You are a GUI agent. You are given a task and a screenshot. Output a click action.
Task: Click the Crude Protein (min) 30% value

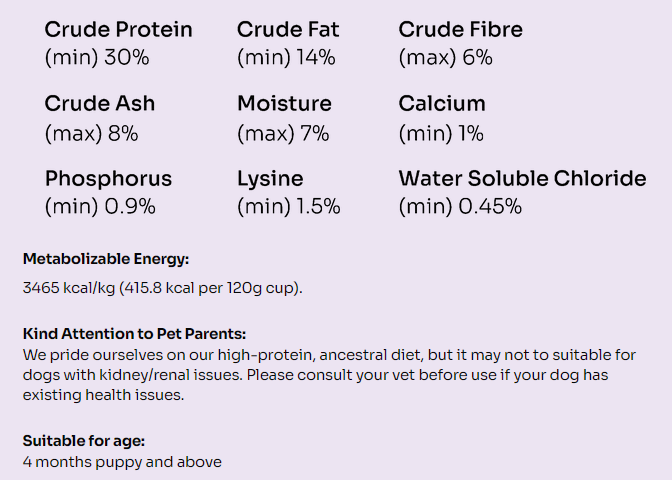tap(97, 57)
